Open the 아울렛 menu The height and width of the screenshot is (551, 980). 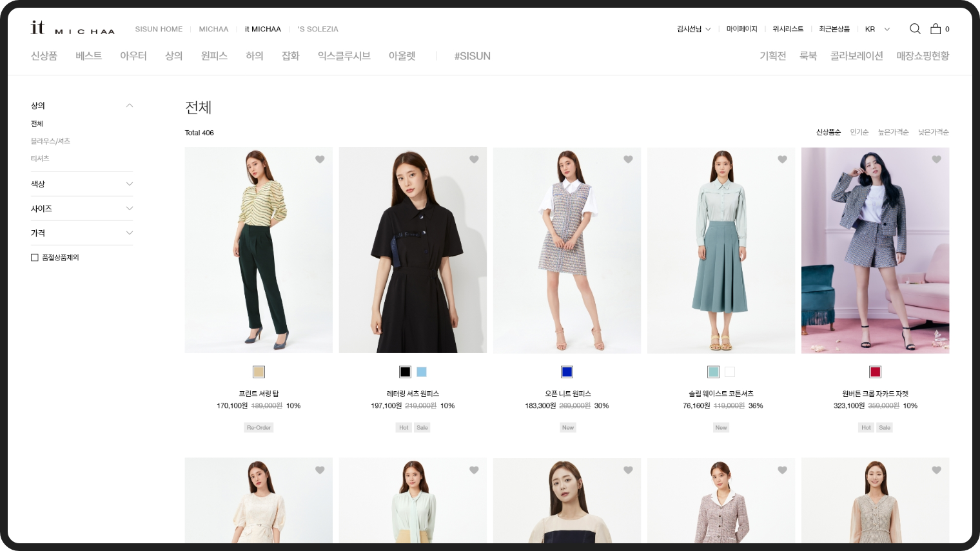click(402, 56)
